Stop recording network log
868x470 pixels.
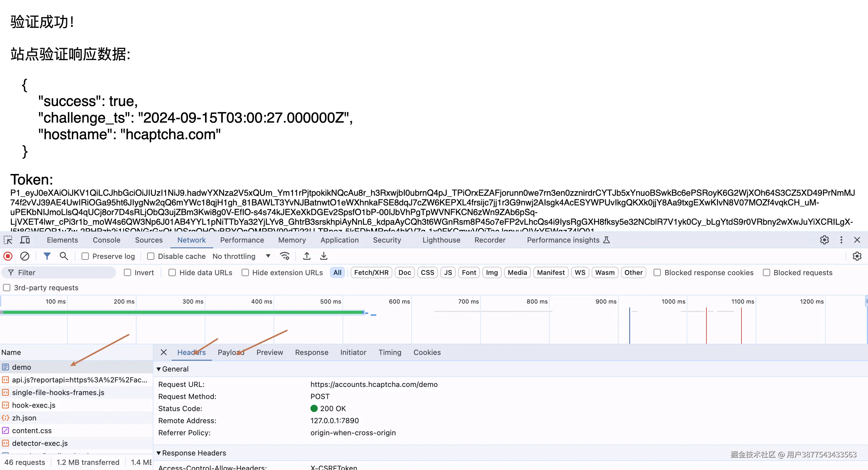(8, 256)
